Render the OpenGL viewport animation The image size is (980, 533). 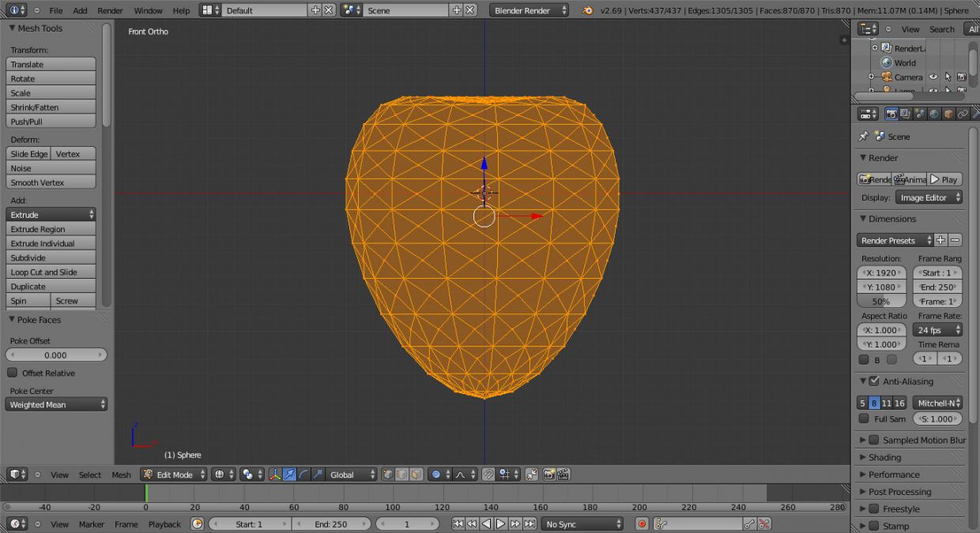pos(563,475)
